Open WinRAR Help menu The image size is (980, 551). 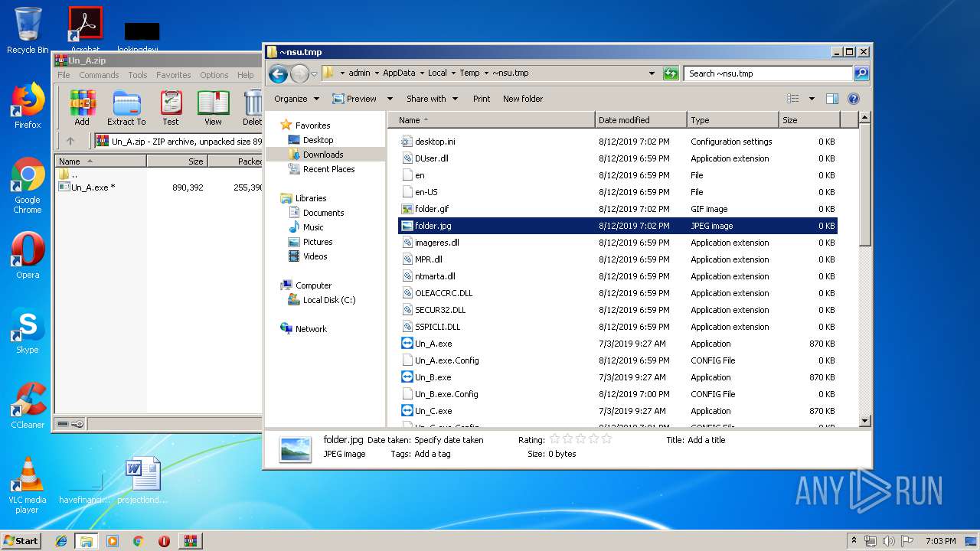tap(245, 75)
